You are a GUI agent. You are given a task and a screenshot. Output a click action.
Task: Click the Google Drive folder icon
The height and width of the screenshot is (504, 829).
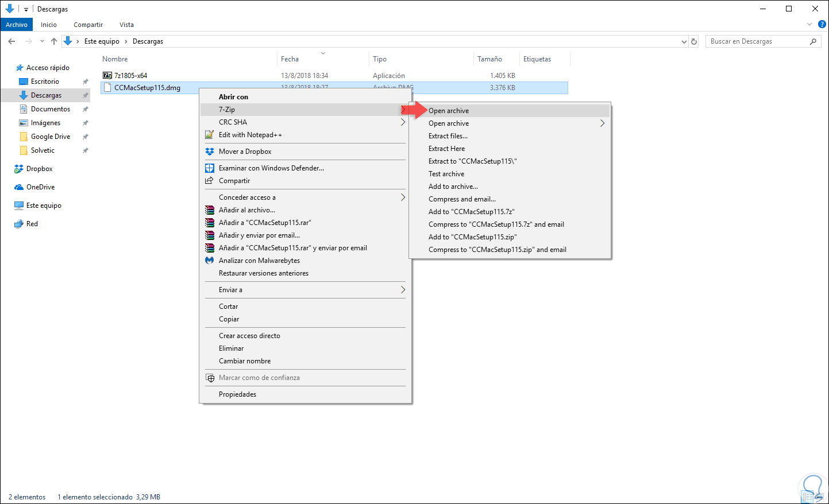[24, 137]
